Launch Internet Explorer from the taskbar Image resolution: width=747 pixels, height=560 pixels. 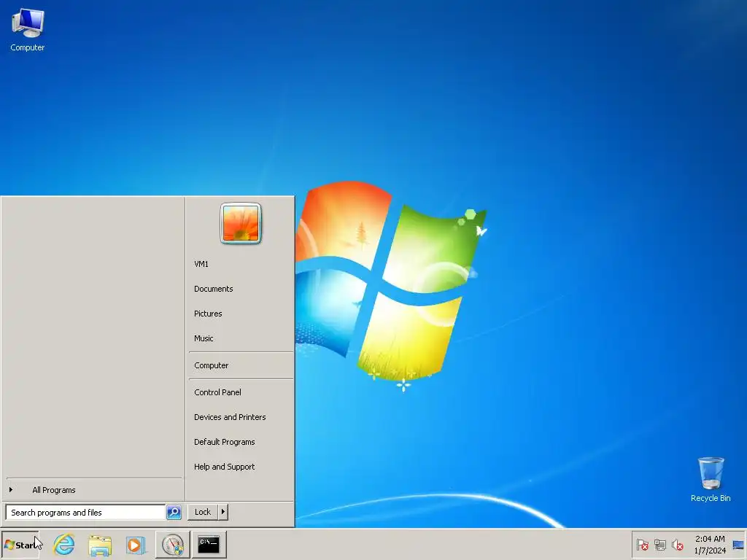pos(64,544)
